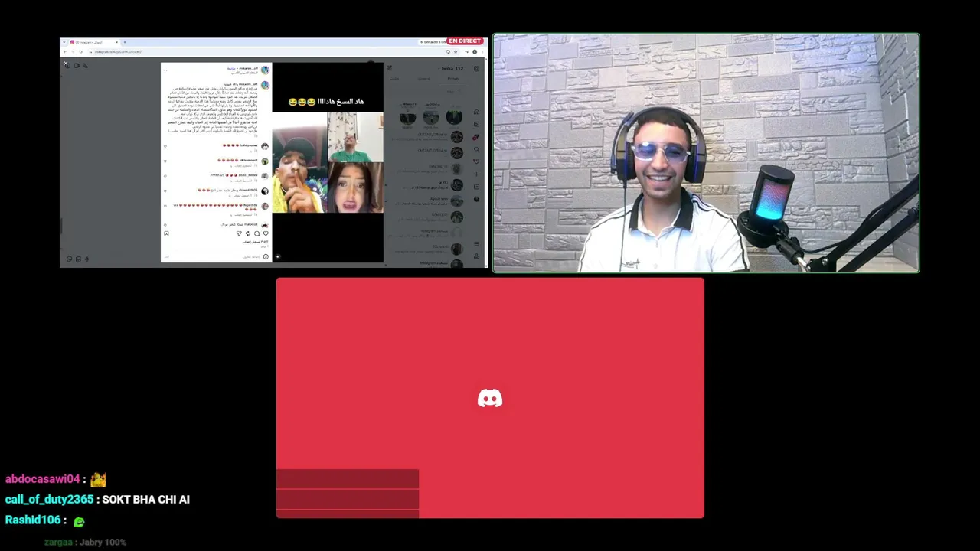Like the comment by okmomosoft

pyautogui.click(x=165, y=161)
